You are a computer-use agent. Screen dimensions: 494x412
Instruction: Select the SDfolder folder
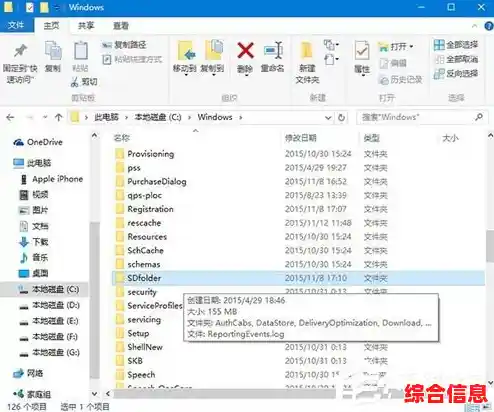tap(298, 278)
